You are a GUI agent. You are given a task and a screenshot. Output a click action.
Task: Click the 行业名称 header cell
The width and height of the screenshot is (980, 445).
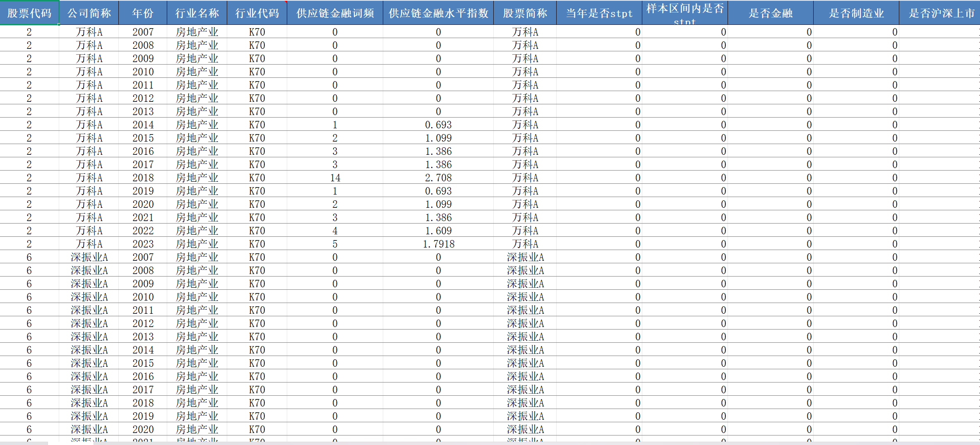pyautogui.click(x=197, y=13)
